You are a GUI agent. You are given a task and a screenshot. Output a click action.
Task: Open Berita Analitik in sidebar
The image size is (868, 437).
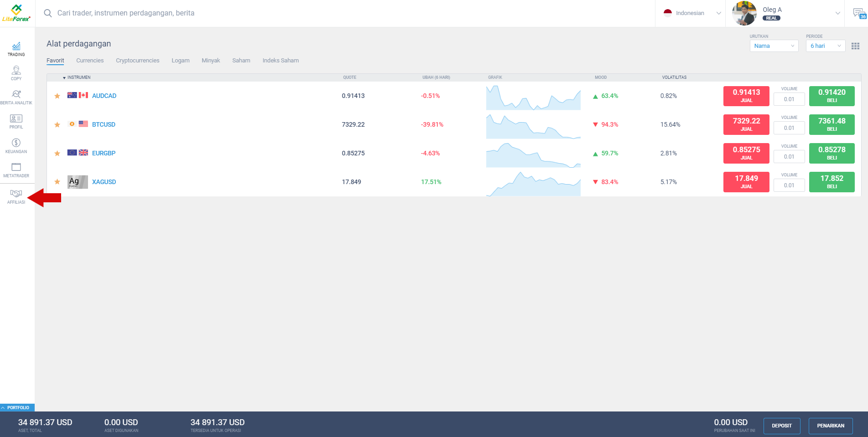point(16,97)
